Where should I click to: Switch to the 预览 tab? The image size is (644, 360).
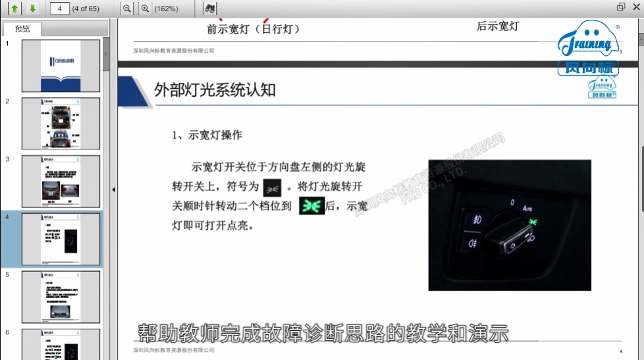click(22, 29)
